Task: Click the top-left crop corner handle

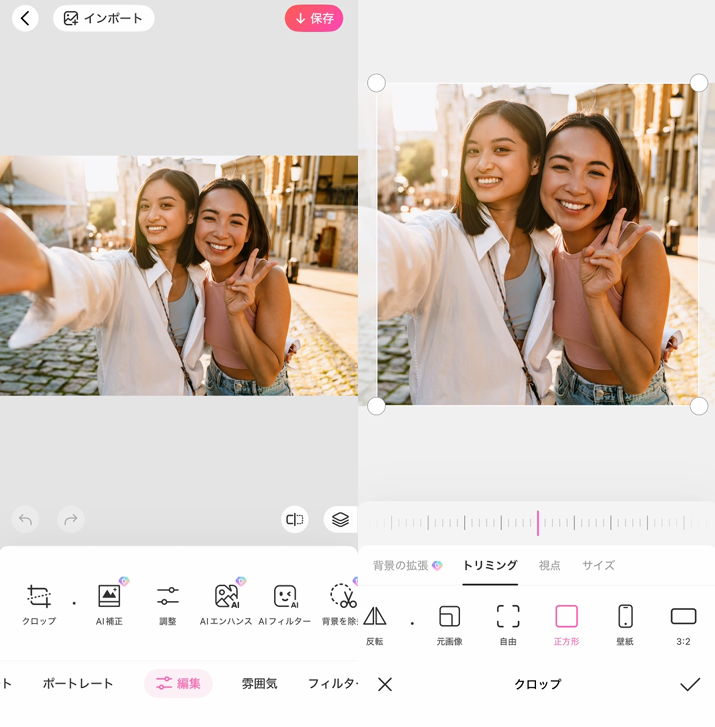Action: [x=376, y=83]
